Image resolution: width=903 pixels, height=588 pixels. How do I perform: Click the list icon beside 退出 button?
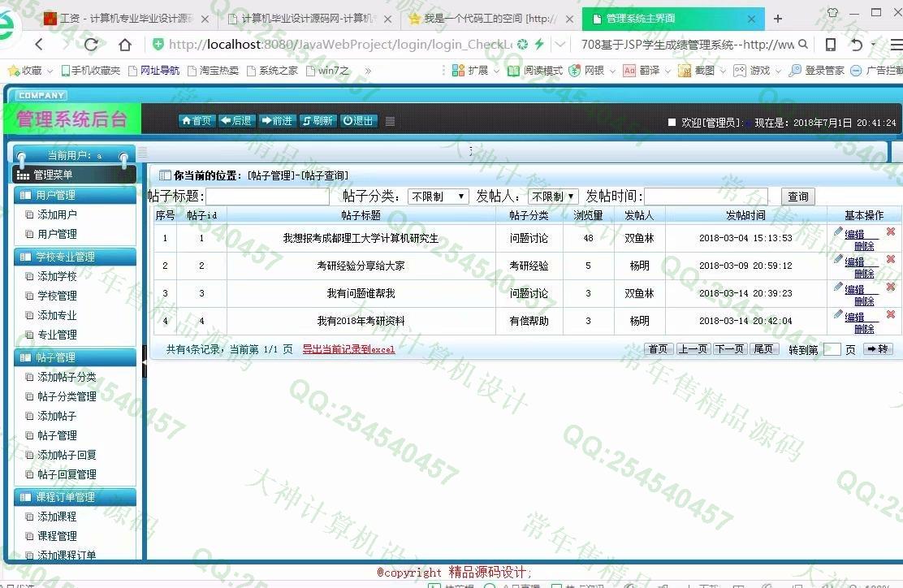pos(390,121)
